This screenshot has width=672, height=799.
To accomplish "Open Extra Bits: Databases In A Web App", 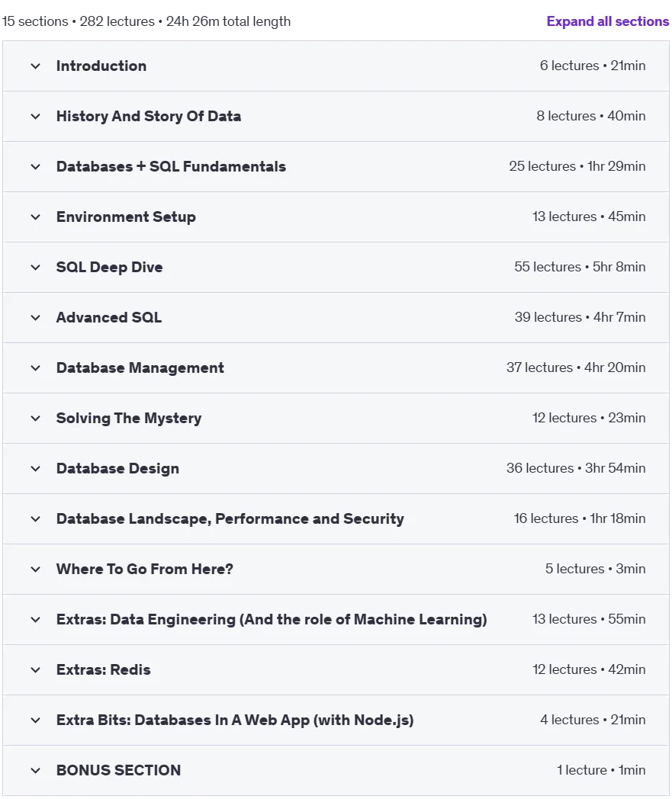I will pyautogui.click(x=234, y=720).
